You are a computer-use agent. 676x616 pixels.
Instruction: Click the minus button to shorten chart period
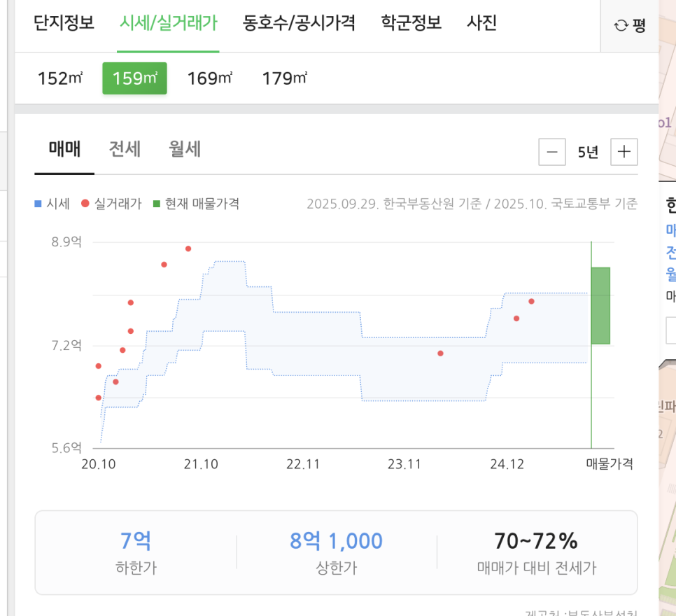point(552,152)
